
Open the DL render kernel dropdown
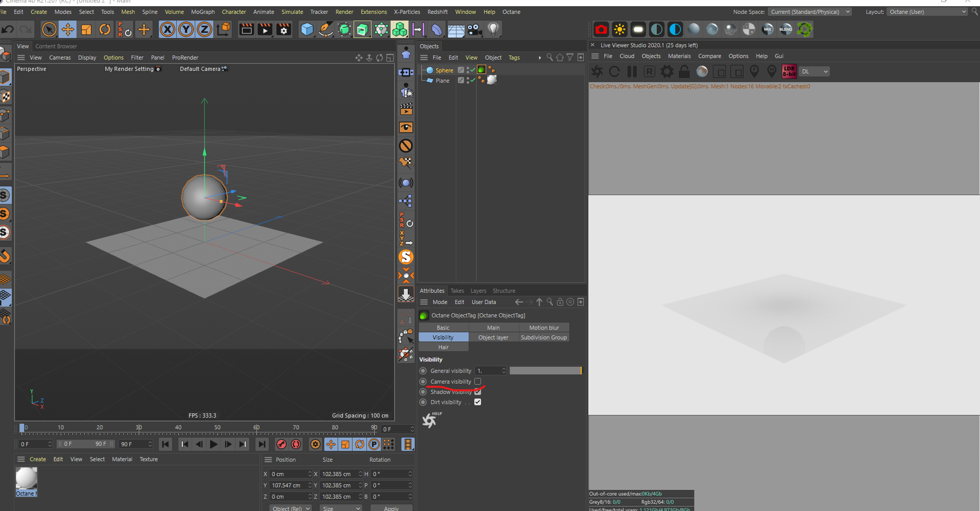815,71
